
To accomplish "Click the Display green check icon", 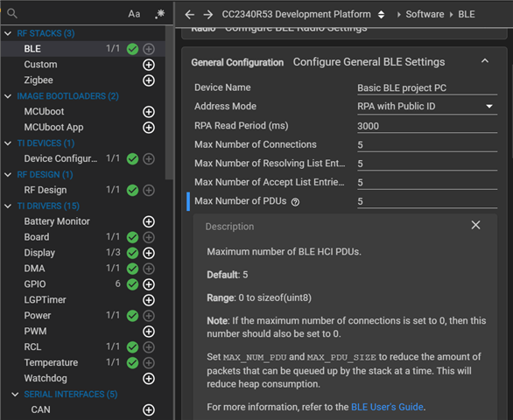I will click(132, 253).
